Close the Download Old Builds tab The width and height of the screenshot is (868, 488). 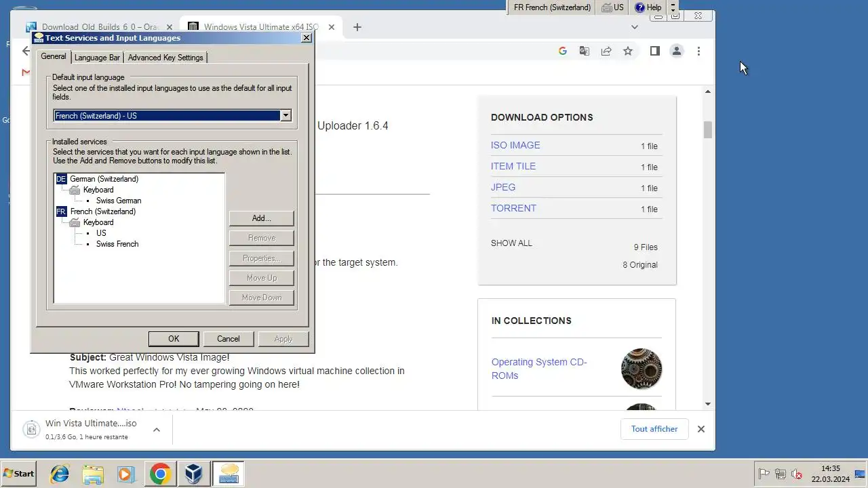click(170, 27)
